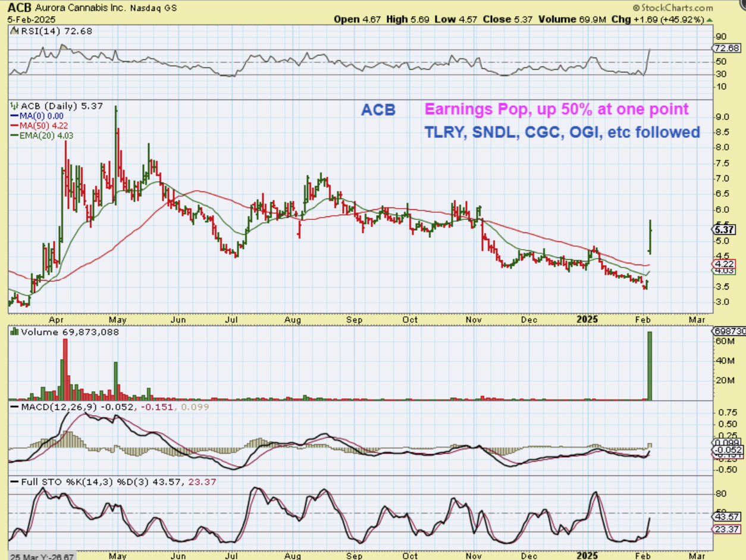Click the tall green February volume bar
746x560 pixels.
[x=650, y=366]
